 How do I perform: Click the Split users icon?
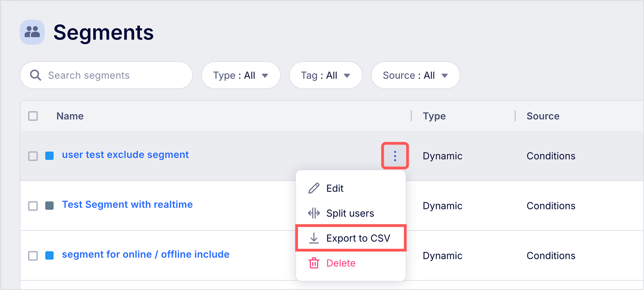tap(314, 213)
